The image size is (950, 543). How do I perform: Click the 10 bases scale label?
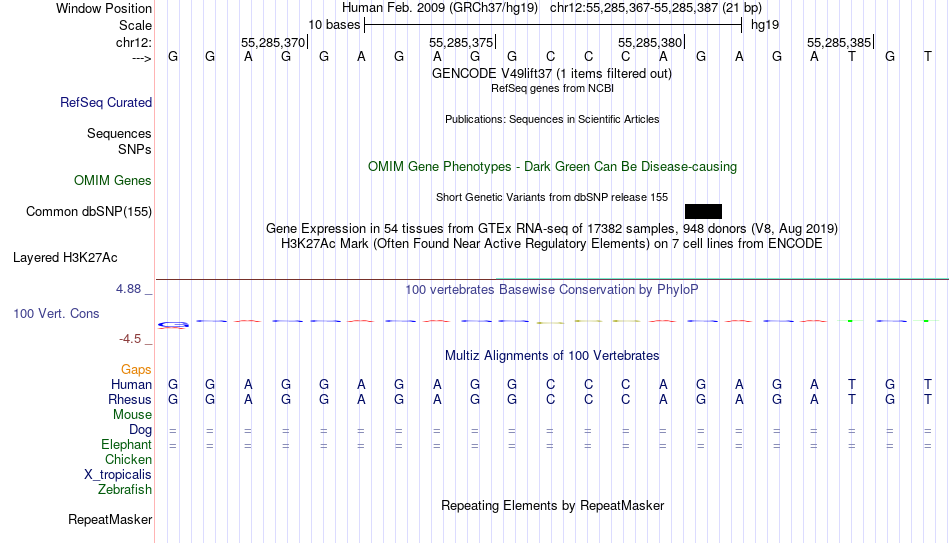point(334,25)
